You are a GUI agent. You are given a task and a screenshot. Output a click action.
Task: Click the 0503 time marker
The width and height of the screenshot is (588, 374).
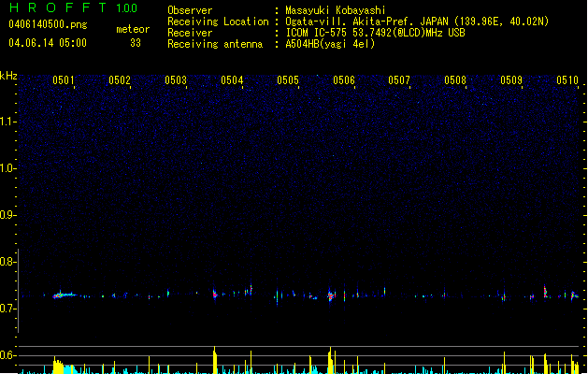click(x=176, y=80)
